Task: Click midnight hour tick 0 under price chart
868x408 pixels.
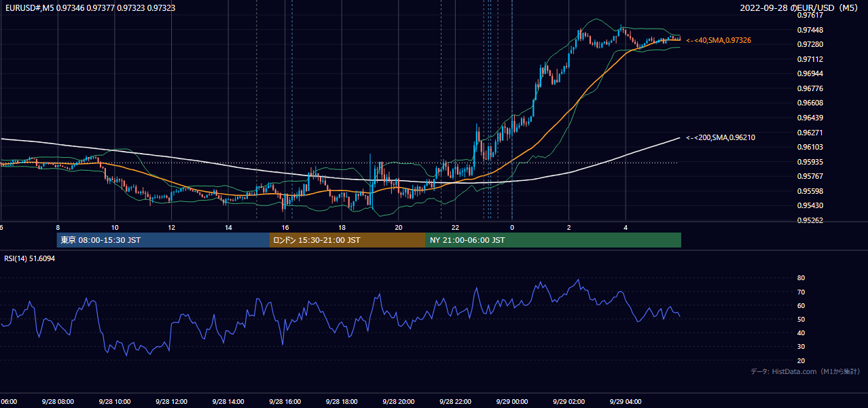Action: tap(512, 228)
